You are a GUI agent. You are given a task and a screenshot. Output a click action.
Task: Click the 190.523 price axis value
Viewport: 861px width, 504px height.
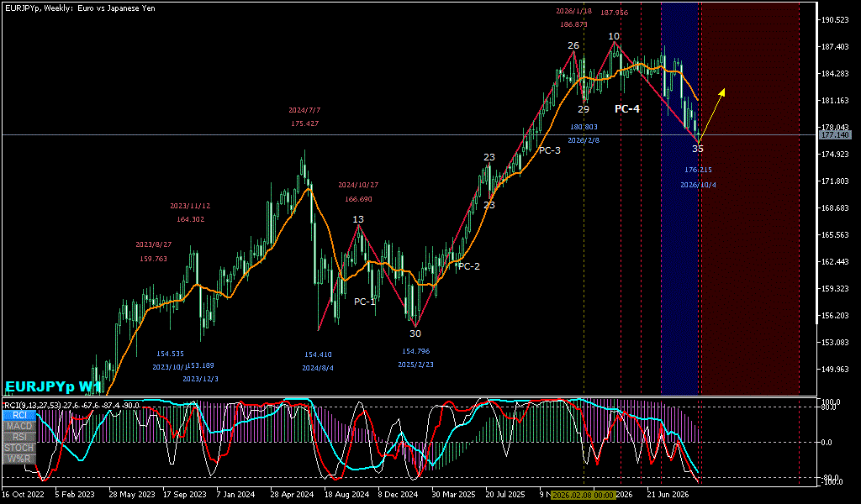(835, 20)
